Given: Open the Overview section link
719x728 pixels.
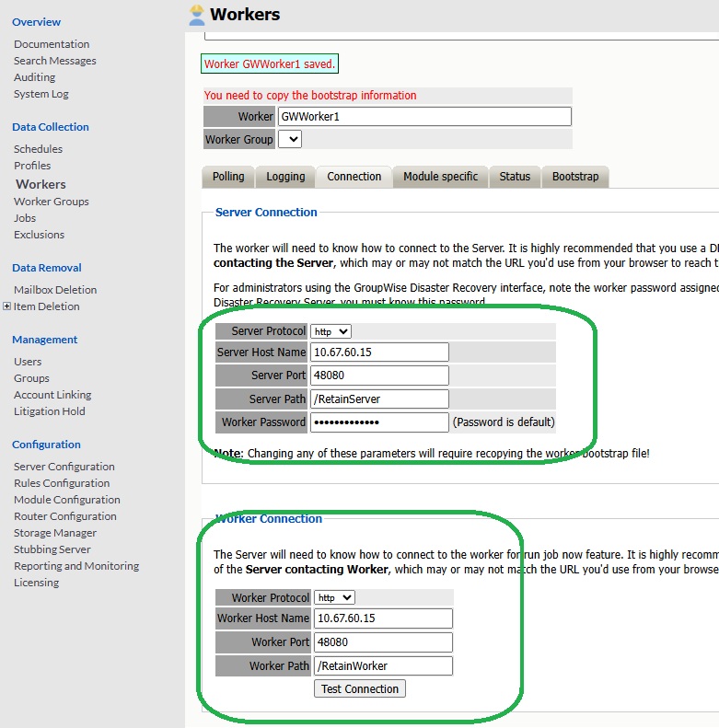Looking at the screenshot, I should (36, 22).
